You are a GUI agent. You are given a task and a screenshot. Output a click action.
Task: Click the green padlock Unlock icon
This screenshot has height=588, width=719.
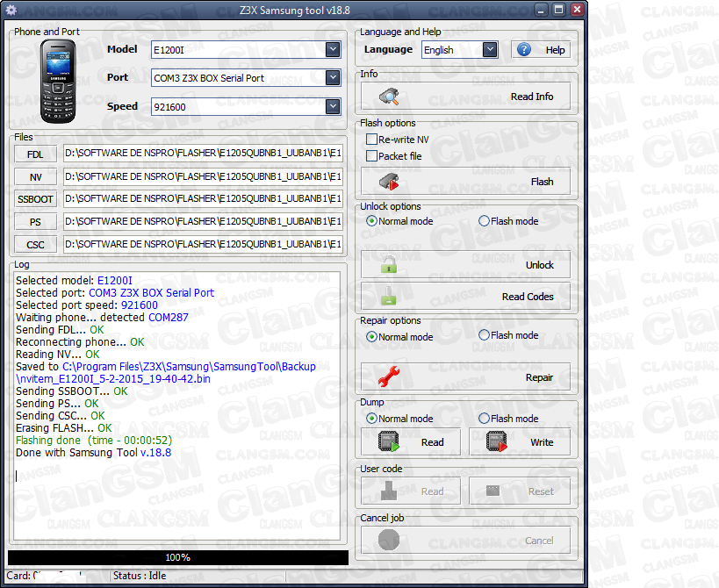click(x=389, y=265)
